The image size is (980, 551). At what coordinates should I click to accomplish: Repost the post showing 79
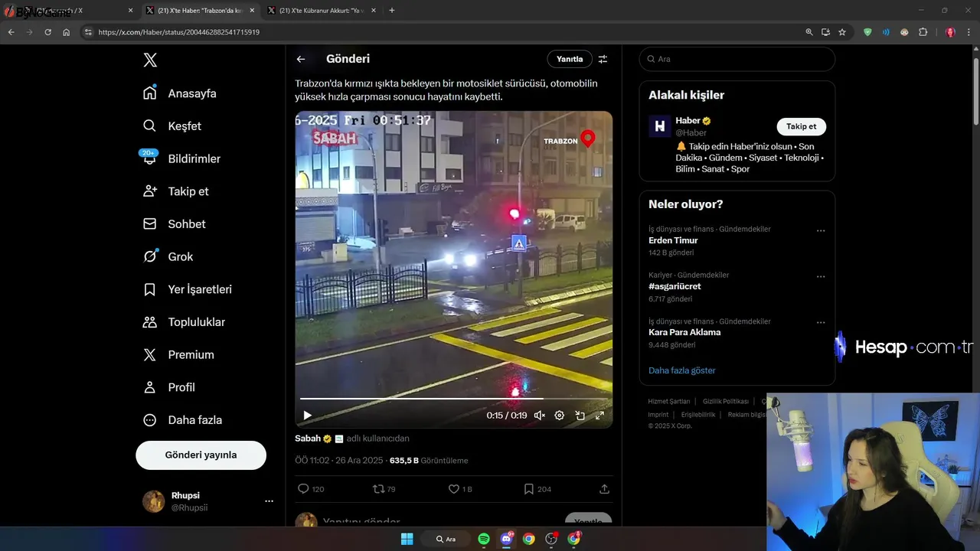click(384, 489)
